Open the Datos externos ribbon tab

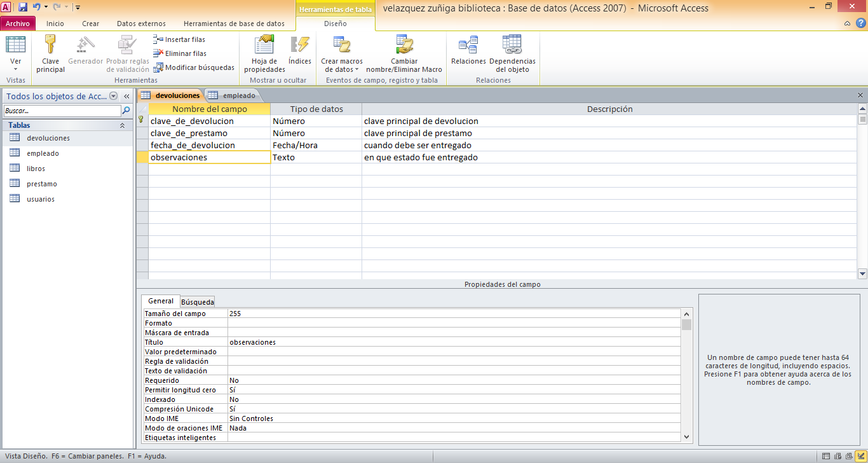(141, 24)
